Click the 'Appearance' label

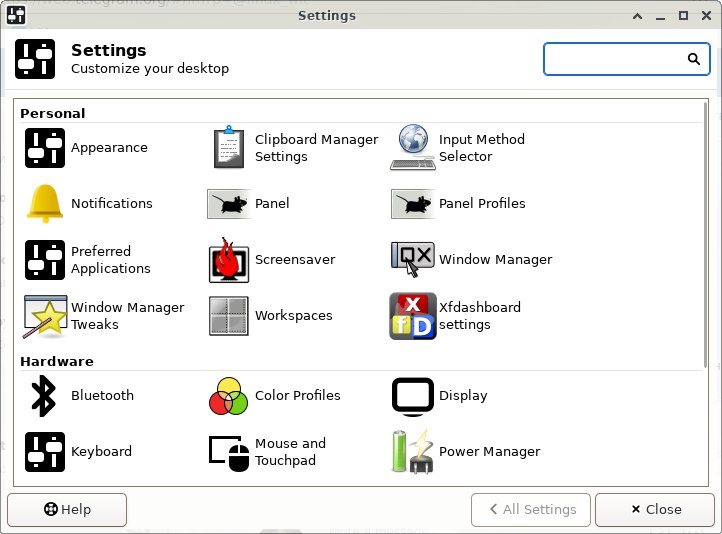110,148
